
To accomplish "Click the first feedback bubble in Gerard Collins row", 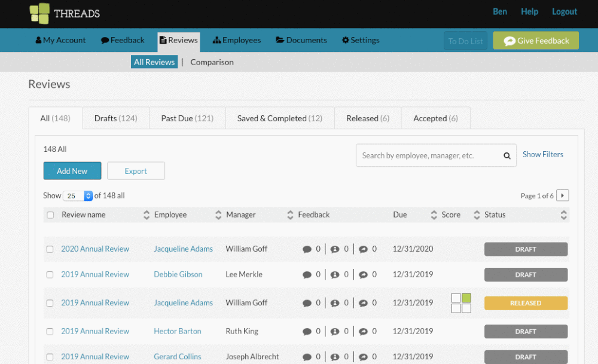I will tap(307, 357).
